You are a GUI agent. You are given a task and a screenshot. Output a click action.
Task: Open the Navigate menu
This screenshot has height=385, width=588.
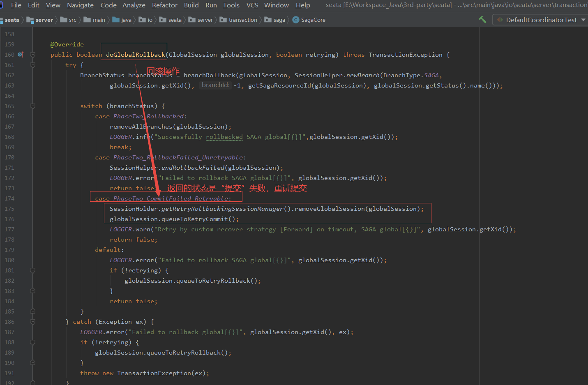point(80,5)
